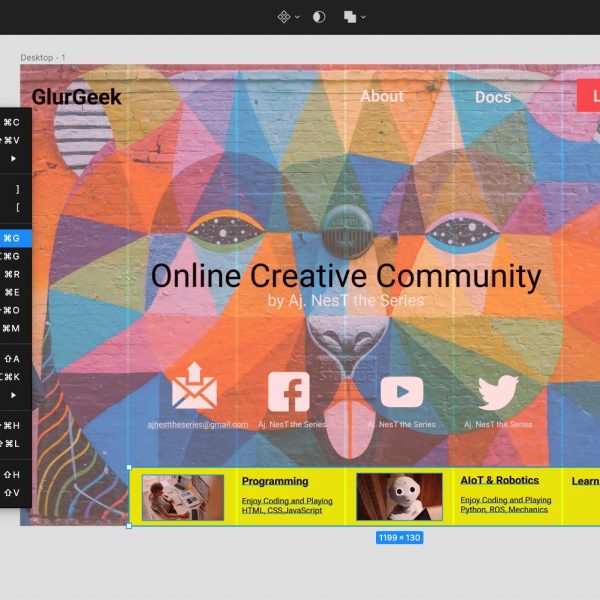
Task: Select the Docs navigation link
Action: coord(492,97)
